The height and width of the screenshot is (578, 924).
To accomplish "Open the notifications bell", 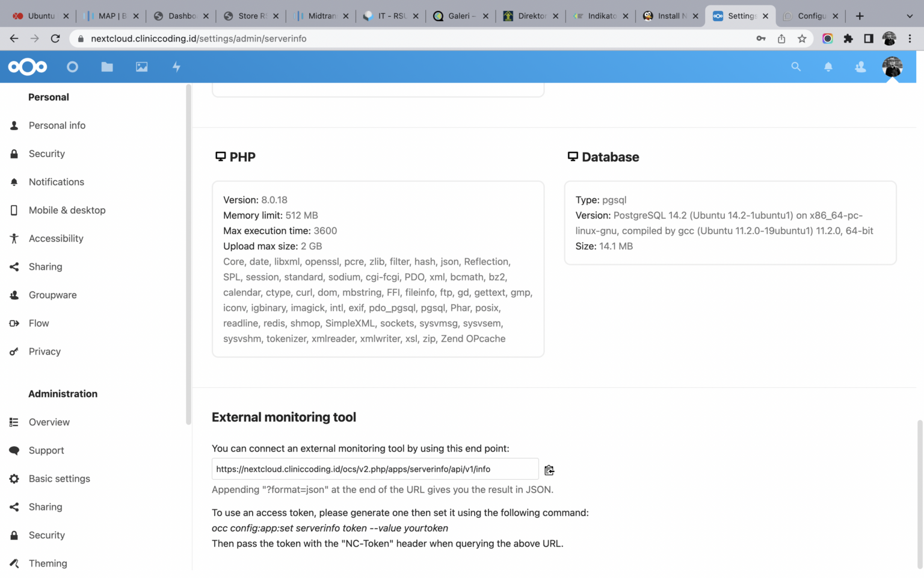I will pos(828,67).
